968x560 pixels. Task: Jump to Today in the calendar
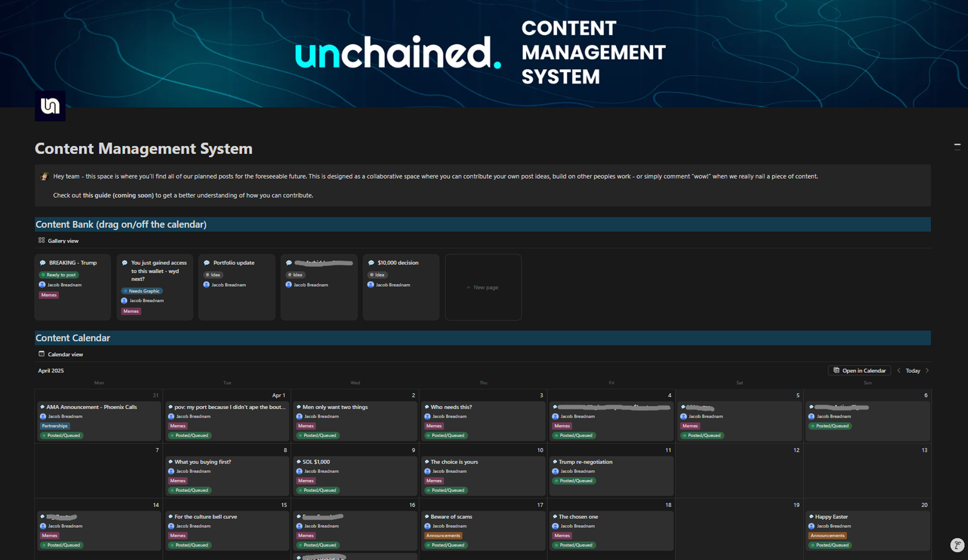pos(913,371)
